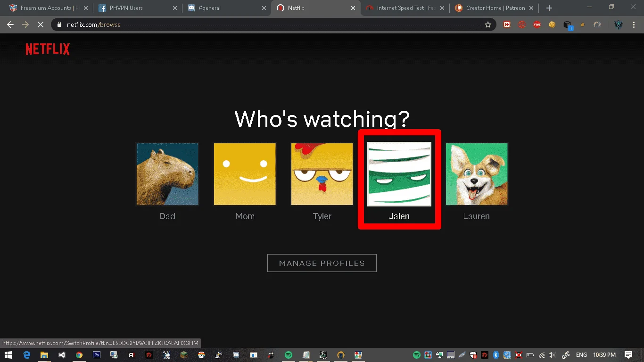Open Photoshop from the taskbar

(x=97, y=355)
